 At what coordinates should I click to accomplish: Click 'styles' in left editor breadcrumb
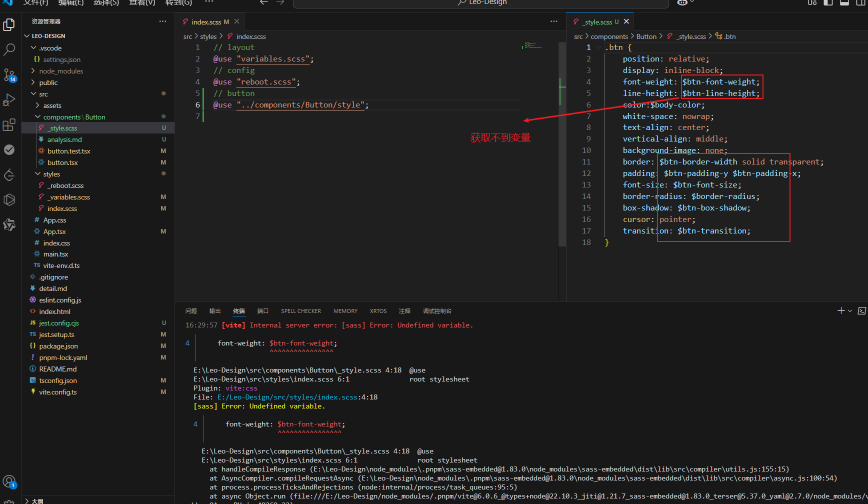tap(208, 36)
